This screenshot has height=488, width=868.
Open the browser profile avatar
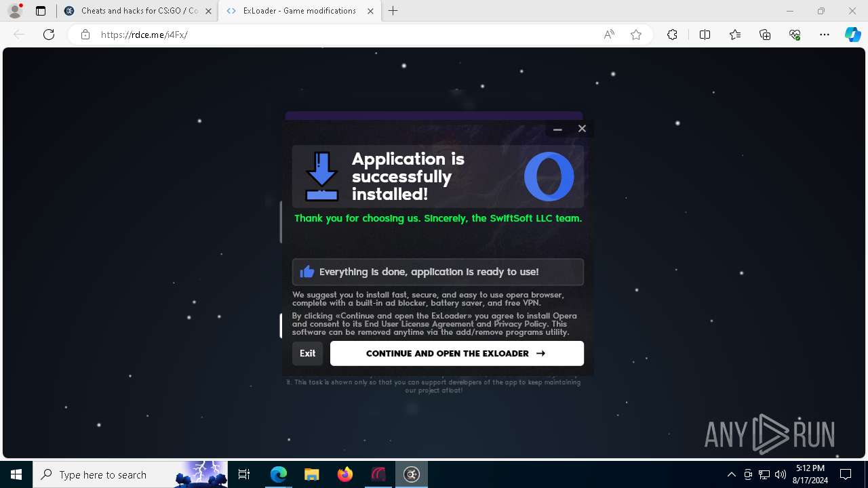[x=15, y=11]
